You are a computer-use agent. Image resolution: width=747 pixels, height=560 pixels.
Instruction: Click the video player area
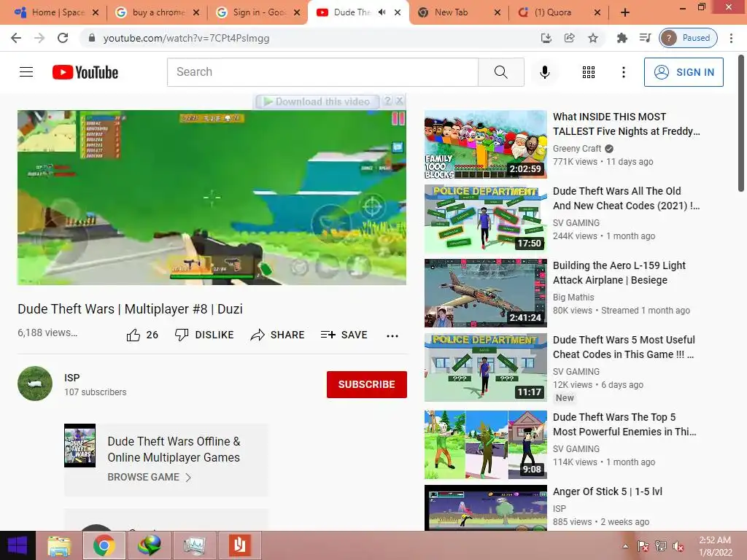click(212, 198)
